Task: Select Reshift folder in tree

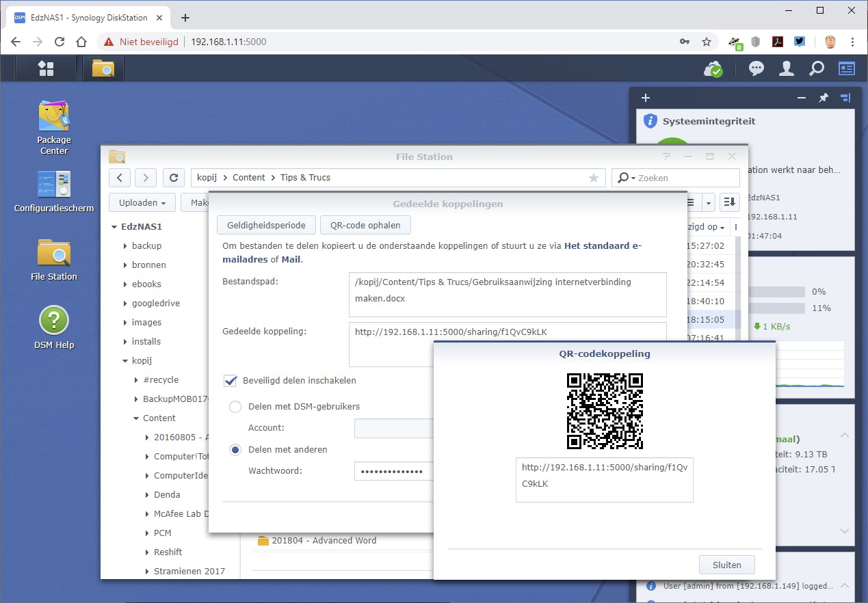Action: [x=168, y=552]
